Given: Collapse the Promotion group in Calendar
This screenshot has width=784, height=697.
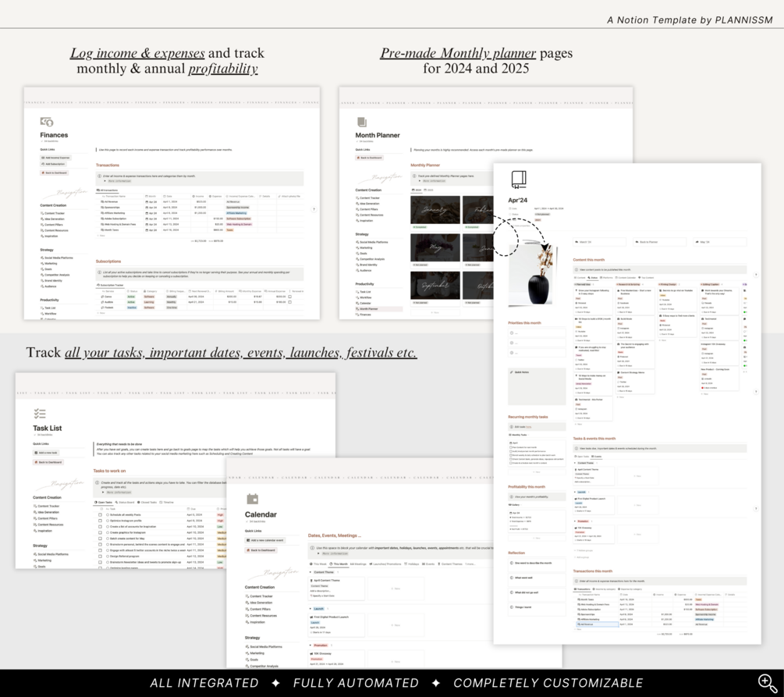Looking at the screenshot, I should click(310, 645).
